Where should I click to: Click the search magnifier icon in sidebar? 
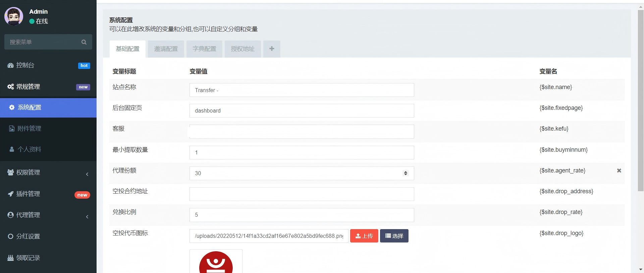84,42
